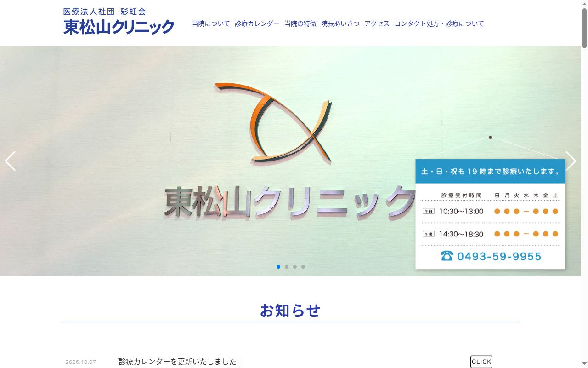Screen dimensions: 588x368
Task: Navigate to the アクセス page
Action: point(377,23)
